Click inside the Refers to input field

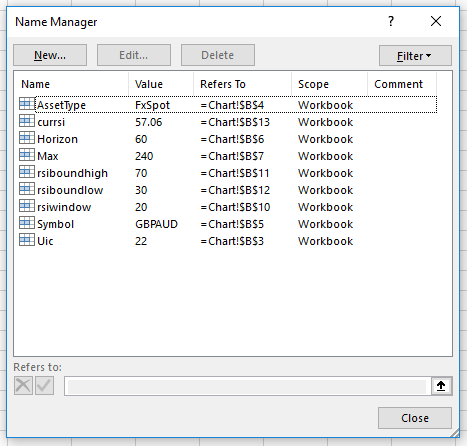pyautogui.click(x=247, y=386)
